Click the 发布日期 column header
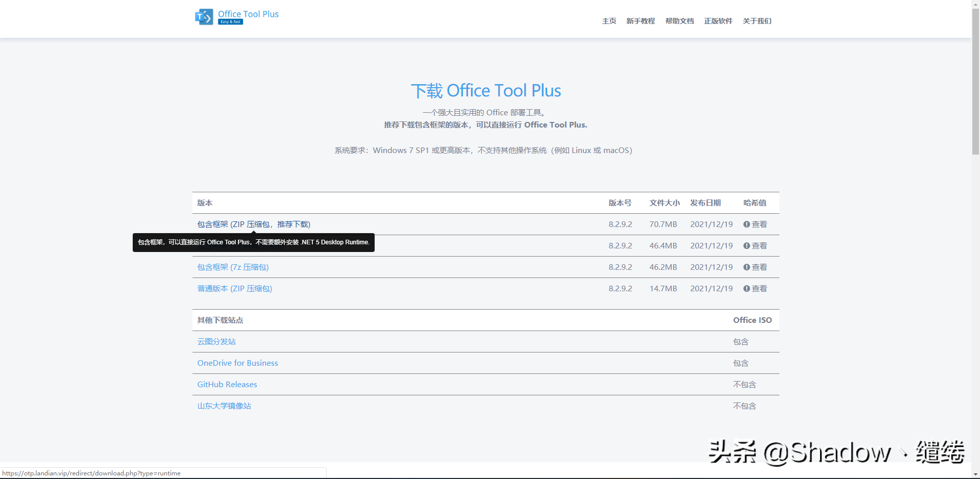The image size is (980, 479). 705,203
